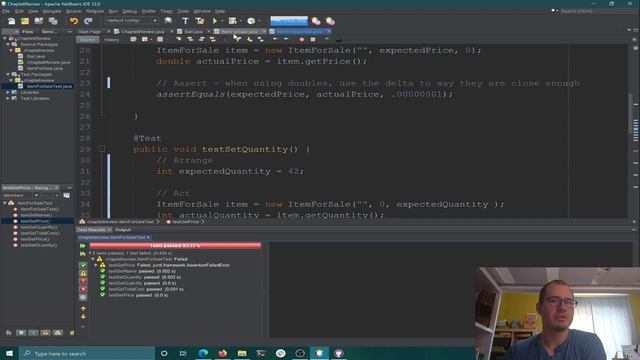The height and width of the screenshot is (360, 640).
Task: Click the red record macro icon in editor toolbar
Action: (302, 40)
